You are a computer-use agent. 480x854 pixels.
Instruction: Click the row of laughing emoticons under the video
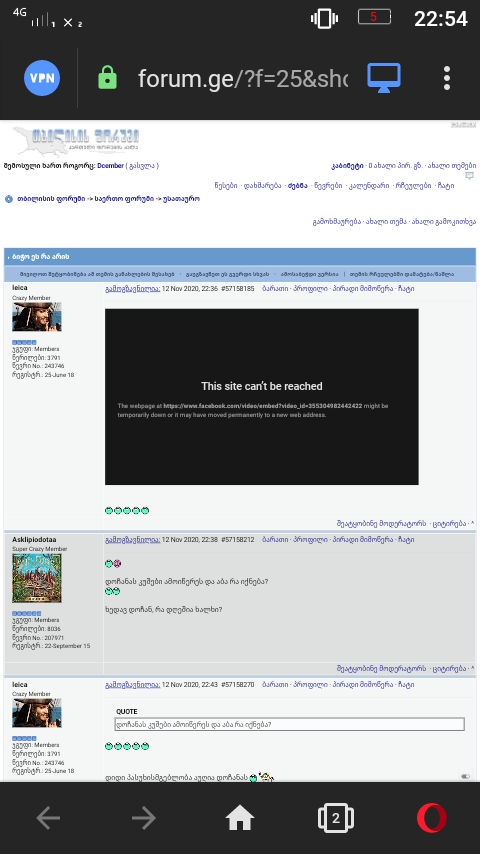127,510
